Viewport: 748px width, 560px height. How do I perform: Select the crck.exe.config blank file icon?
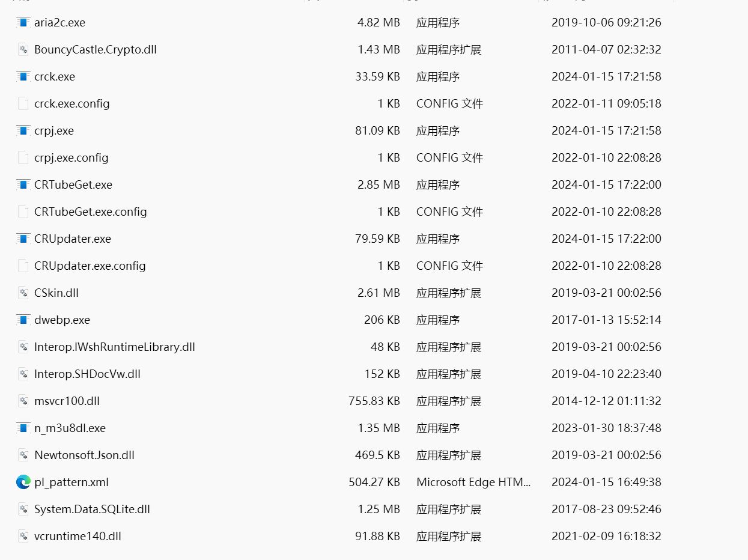[x=23, y=104]
